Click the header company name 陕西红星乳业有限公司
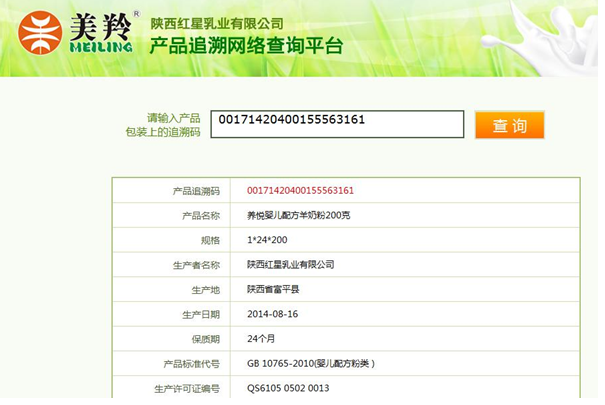This screenshot has height=405, width=605. 216,23
